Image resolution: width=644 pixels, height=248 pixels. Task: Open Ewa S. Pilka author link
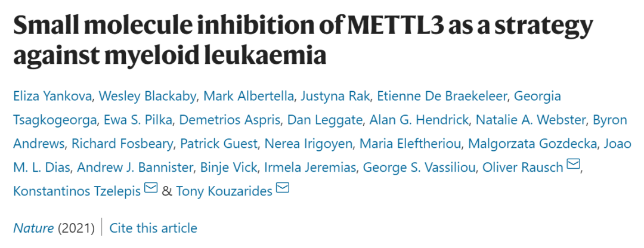(140, 120)
